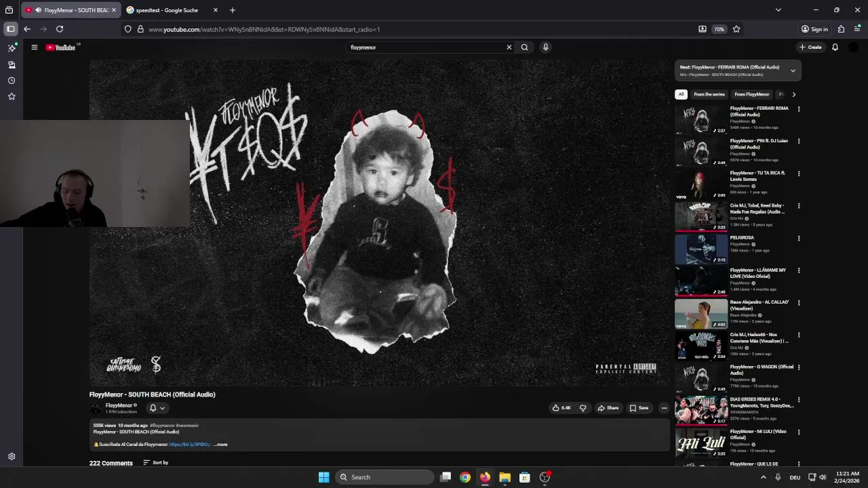Open LLÁMAME MY LOVE video title
868x488 pixels.
(x=758, y=273)
